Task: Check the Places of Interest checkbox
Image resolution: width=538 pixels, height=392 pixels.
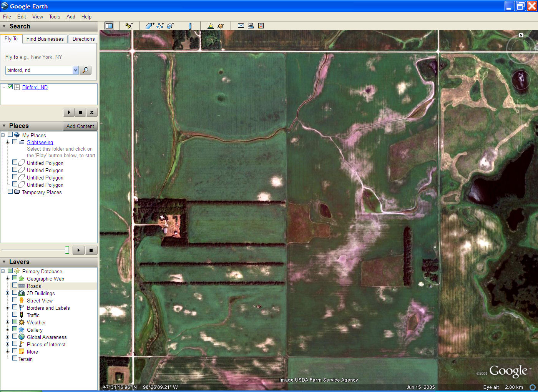Action: 15,344
